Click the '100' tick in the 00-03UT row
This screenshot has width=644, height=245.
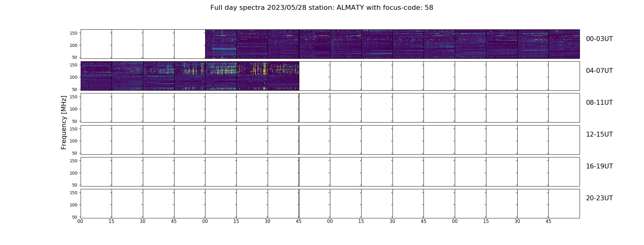[74, 45]
